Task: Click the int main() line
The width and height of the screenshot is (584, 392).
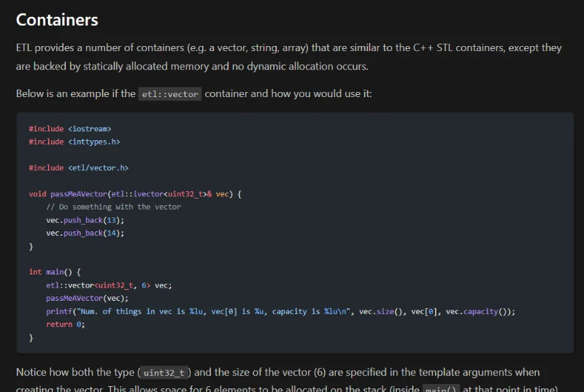Action: 55,272
